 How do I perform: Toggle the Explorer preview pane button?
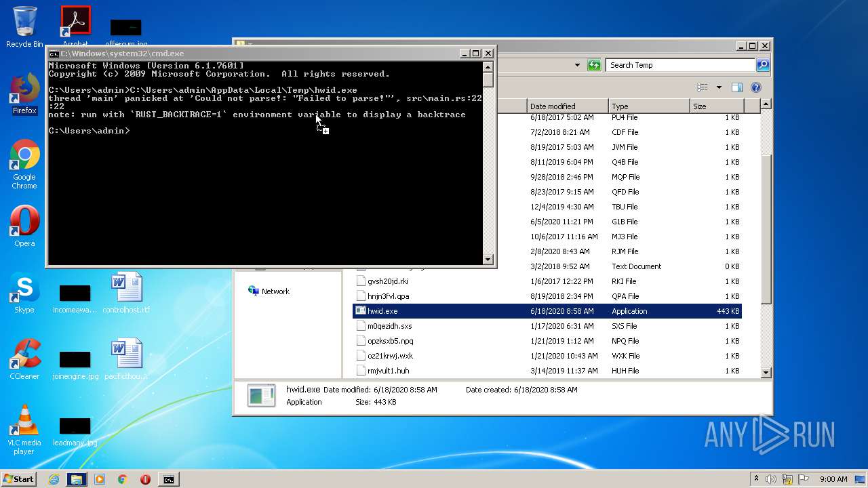737,87
